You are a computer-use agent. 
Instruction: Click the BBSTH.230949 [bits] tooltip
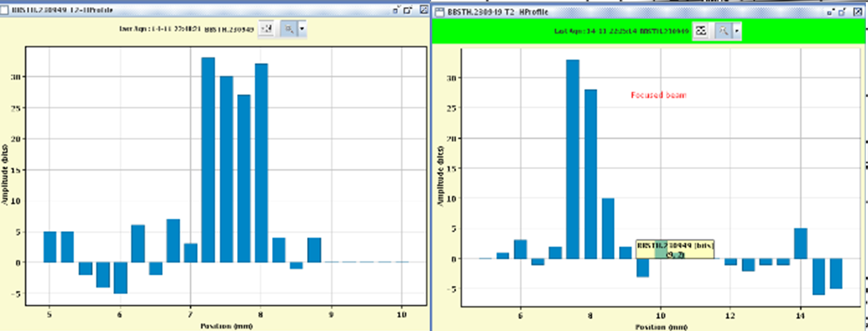click(x=675, y=248)
